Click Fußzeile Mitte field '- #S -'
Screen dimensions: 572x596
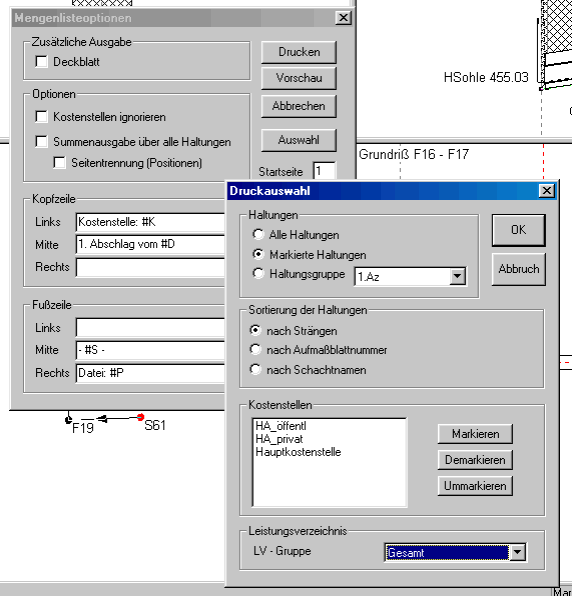(151, 350)
